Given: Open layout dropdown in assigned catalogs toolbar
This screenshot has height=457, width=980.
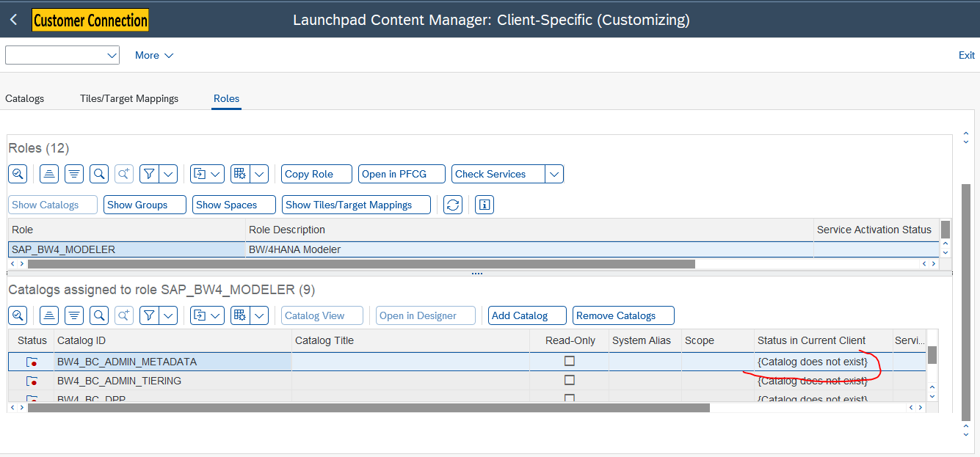Looking at the screenshot, I should click(x=260, y=315).
